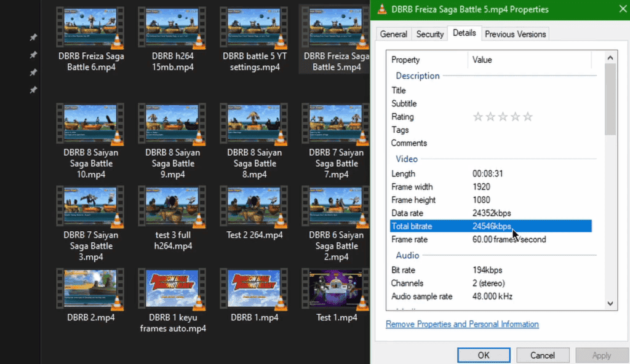Click the Audio section heading
The width and height of the screenshot is (630, 364).
click(407, 256)
